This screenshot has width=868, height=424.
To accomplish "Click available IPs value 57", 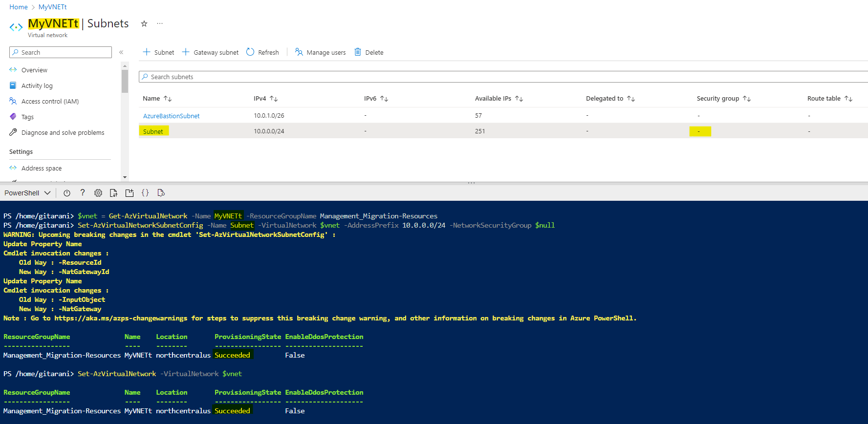I will (478, 116).
